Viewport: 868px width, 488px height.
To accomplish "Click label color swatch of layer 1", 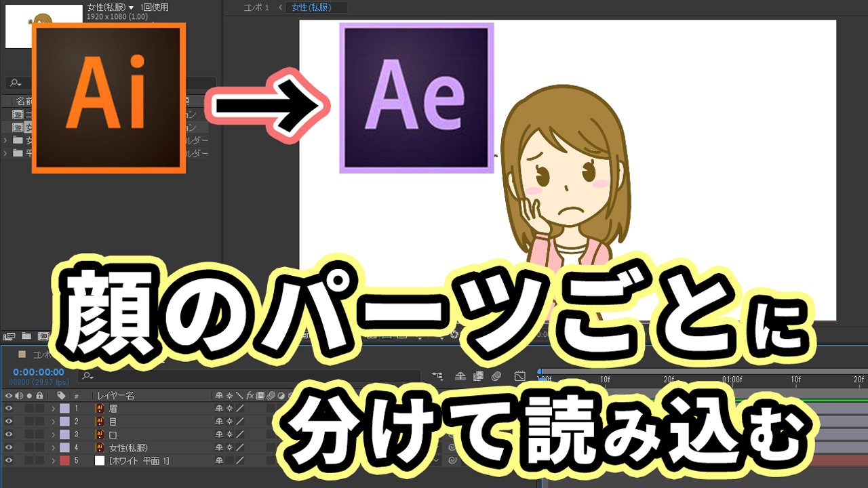I will pos(64,409).
